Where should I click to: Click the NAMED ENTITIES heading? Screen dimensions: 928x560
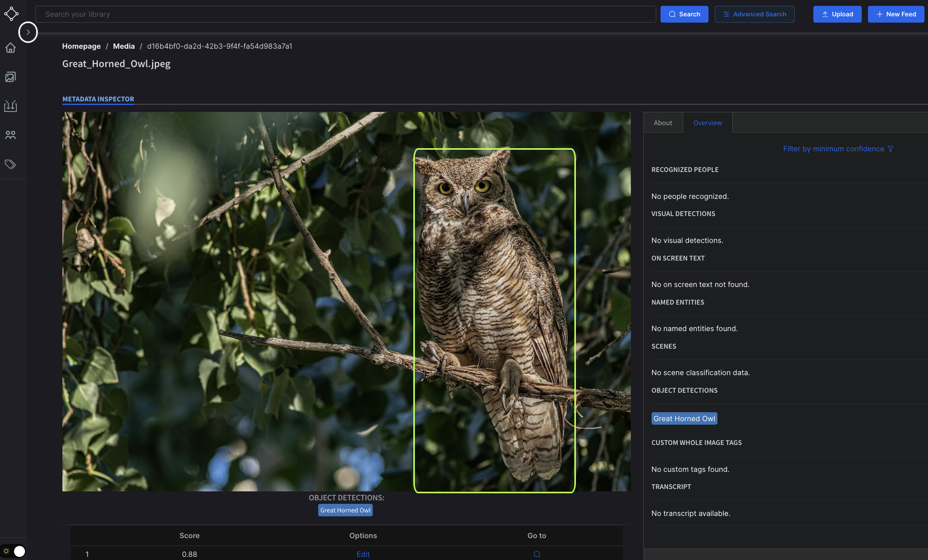[x=678, y=302]
